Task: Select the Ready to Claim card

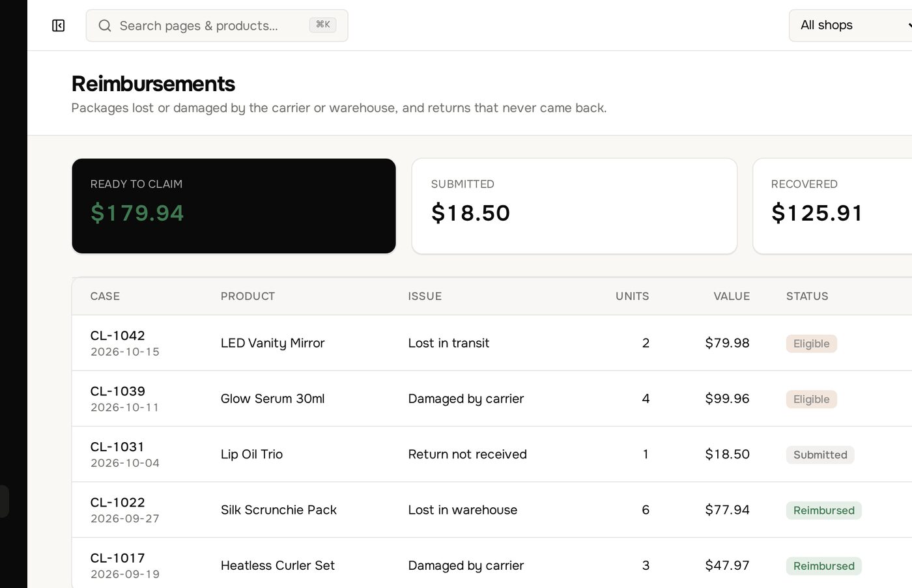Action: coord(234,206)
